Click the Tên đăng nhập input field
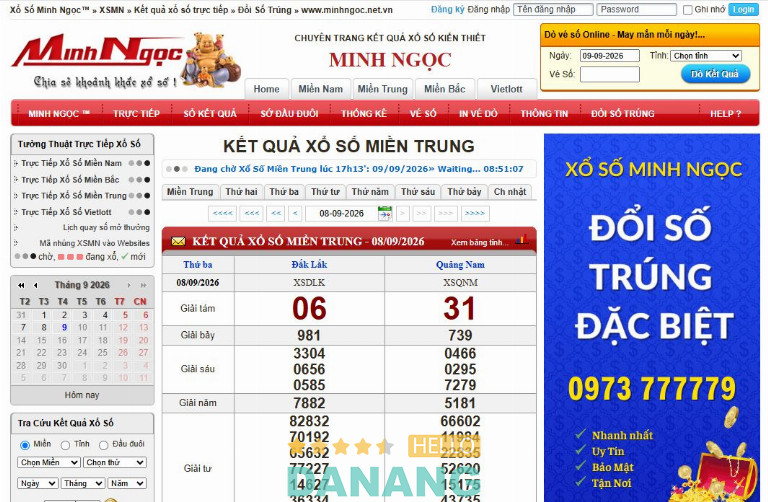The width and height of the screenshot is (768, 502). 553,9
